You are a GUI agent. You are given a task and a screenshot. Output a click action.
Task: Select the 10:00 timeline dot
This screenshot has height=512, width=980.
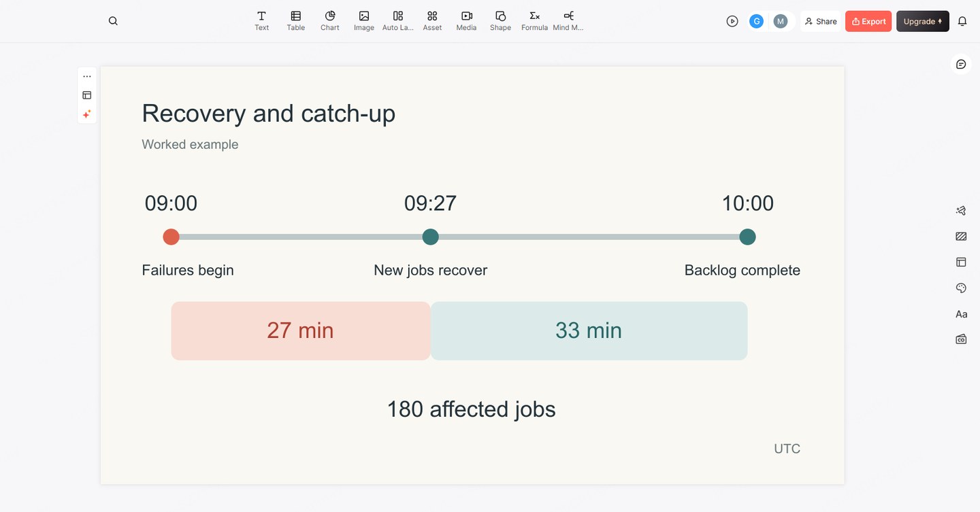(747, 237)
